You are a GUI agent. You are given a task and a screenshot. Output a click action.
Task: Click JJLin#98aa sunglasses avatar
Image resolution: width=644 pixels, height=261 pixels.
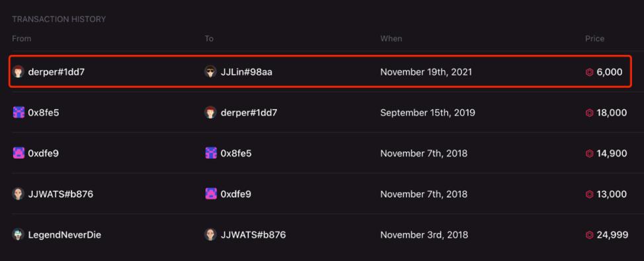pos(210,72)
